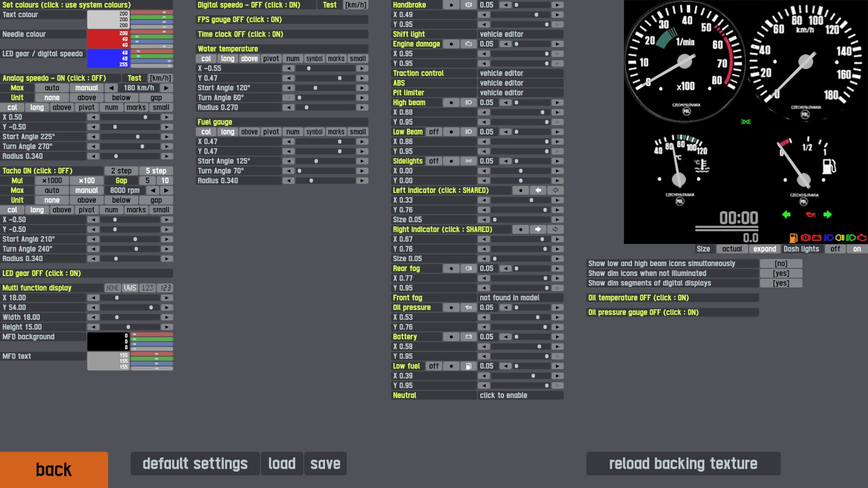Enable Oil temperature gauge row
This screenshot has height=488, width=868.
coord(672,298)
